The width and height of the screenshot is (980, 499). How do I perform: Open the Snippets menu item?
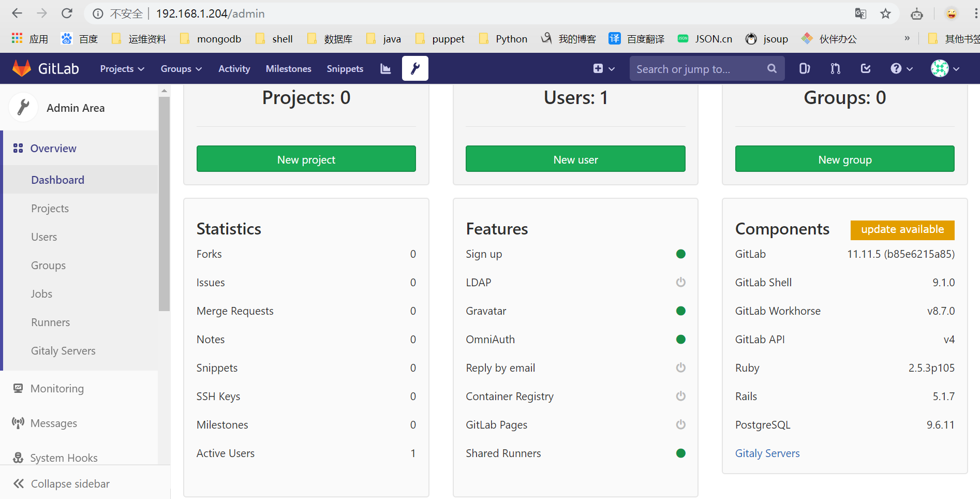pos(345,68)
